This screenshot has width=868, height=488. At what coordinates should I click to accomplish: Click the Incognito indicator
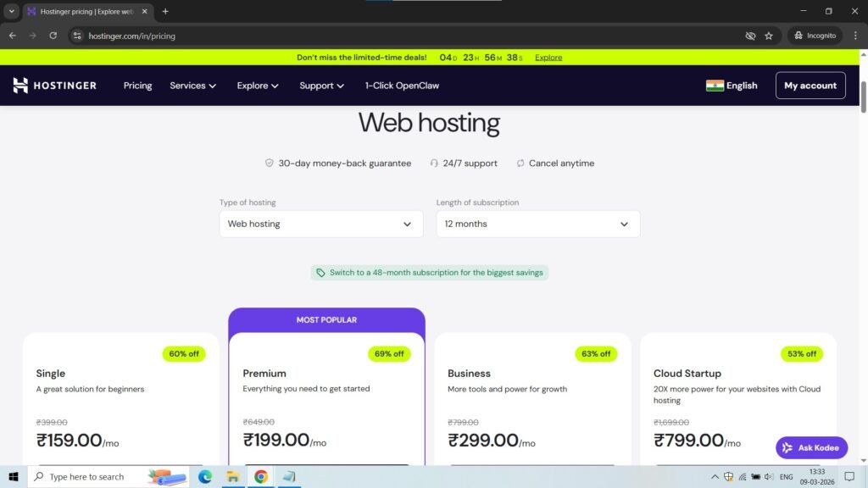815,36
